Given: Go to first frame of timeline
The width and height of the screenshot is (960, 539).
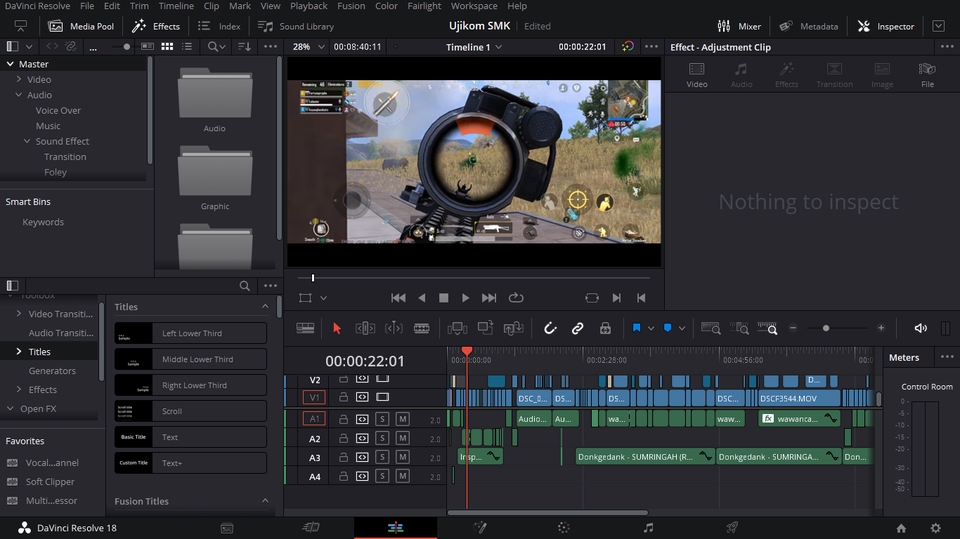Looking at the screenshot, I should (398, 298).
